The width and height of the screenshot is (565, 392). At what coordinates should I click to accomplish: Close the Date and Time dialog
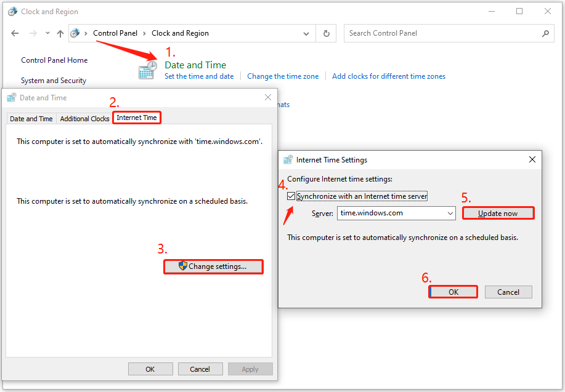(x=268, y=97)
